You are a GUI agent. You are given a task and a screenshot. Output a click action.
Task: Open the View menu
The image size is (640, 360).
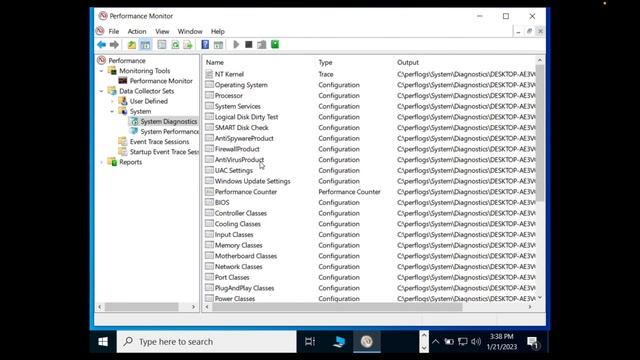(x=162, y=31)
